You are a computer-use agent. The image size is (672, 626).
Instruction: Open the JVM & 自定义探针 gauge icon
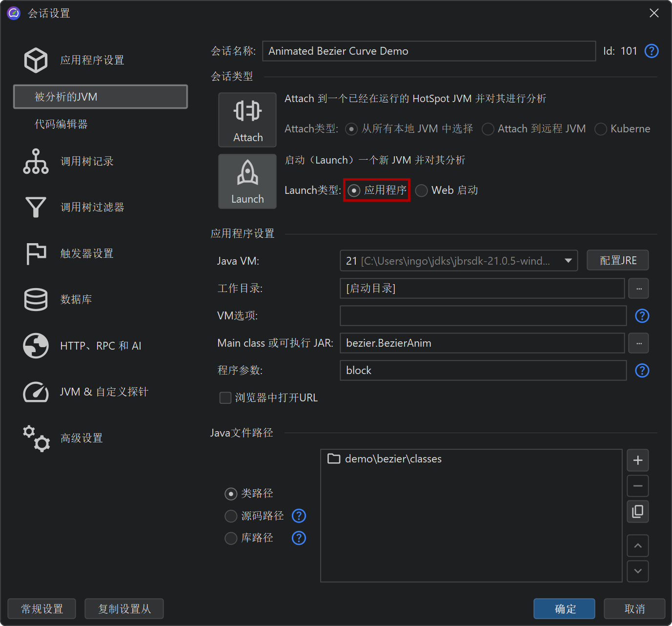coord(36,392)
